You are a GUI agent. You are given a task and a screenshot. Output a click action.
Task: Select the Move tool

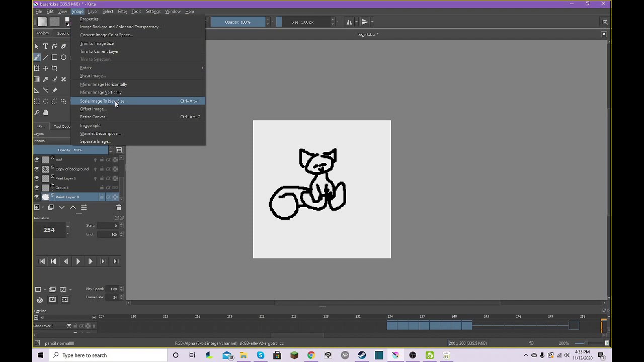[45, 68]
